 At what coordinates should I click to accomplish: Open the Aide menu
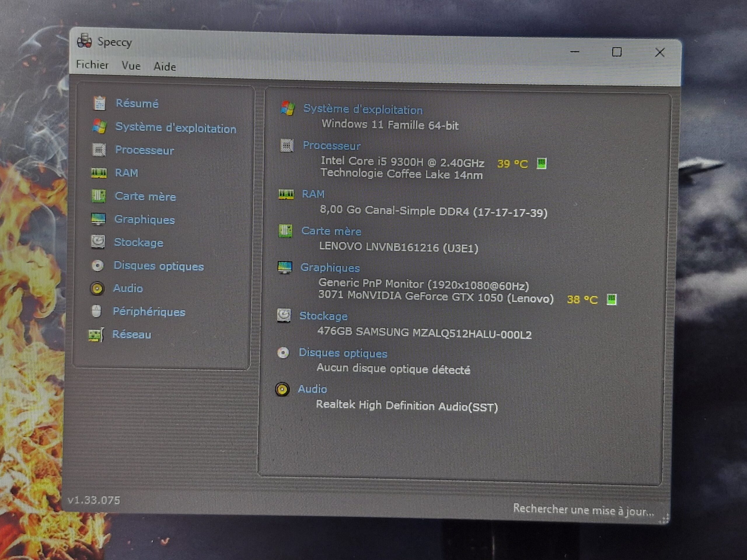click(165, 67)
